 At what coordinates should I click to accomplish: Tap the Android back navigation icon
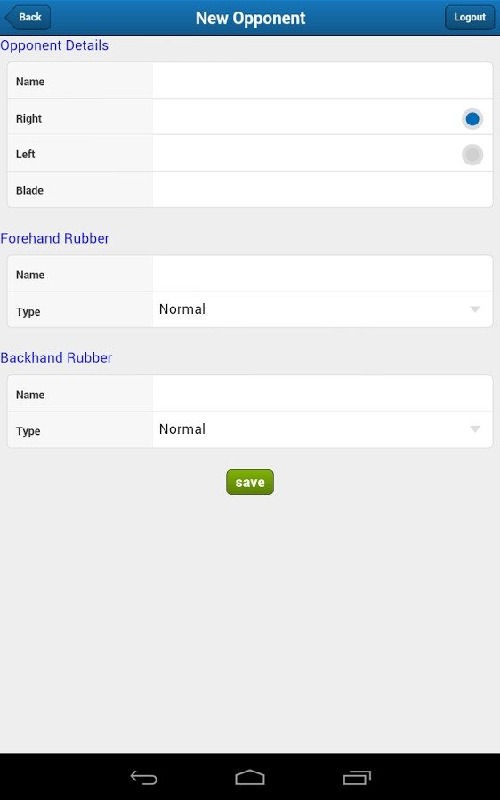point(144,778)
